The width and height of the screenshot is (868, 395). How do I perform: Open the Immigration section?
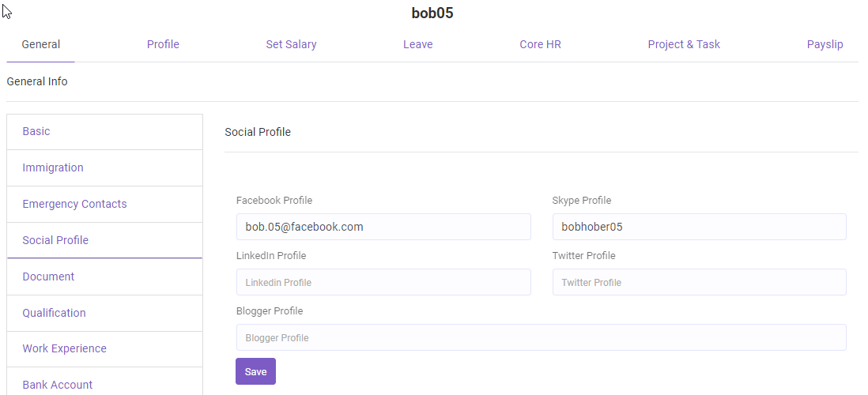click(x=53, y=167)
